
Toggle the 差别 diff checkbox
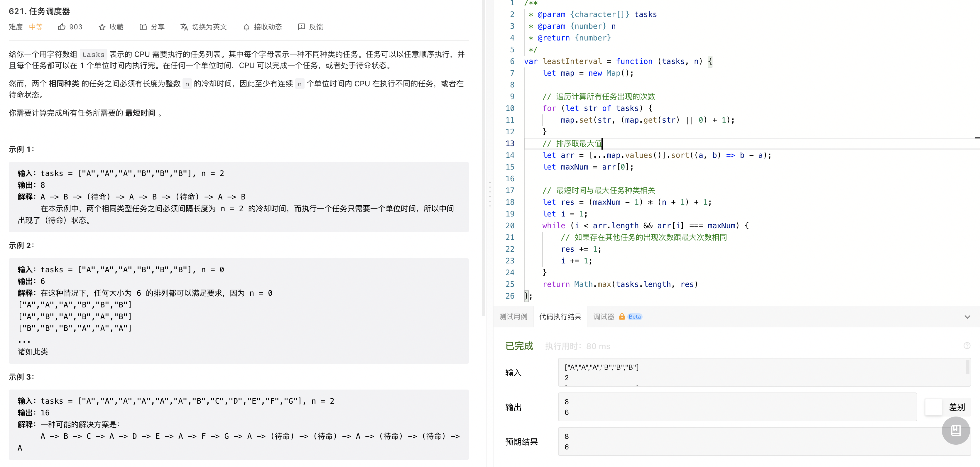933,407
